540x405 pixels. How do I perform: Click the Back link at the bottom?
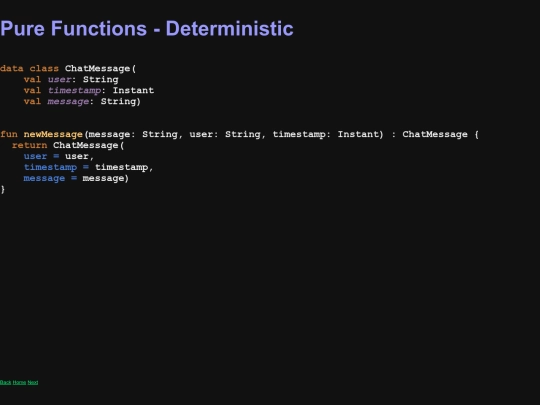[x=6, y=382]
